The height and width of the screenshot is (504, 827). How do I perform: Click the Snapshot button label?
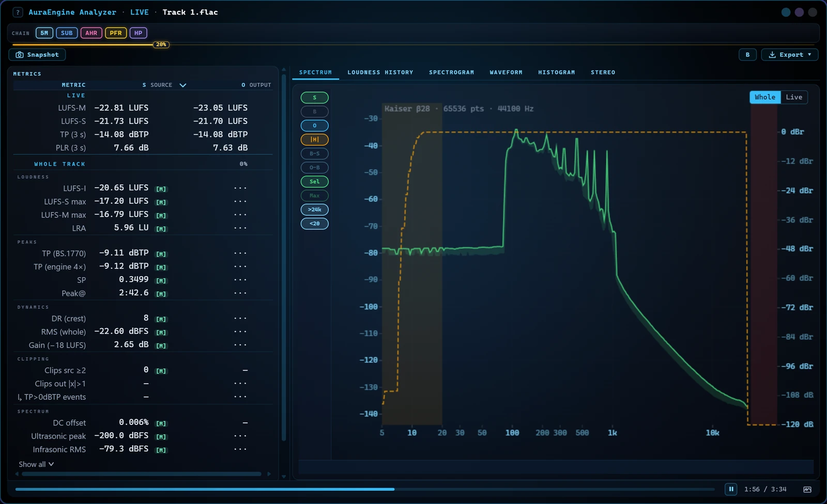click(x=43, y=55)
